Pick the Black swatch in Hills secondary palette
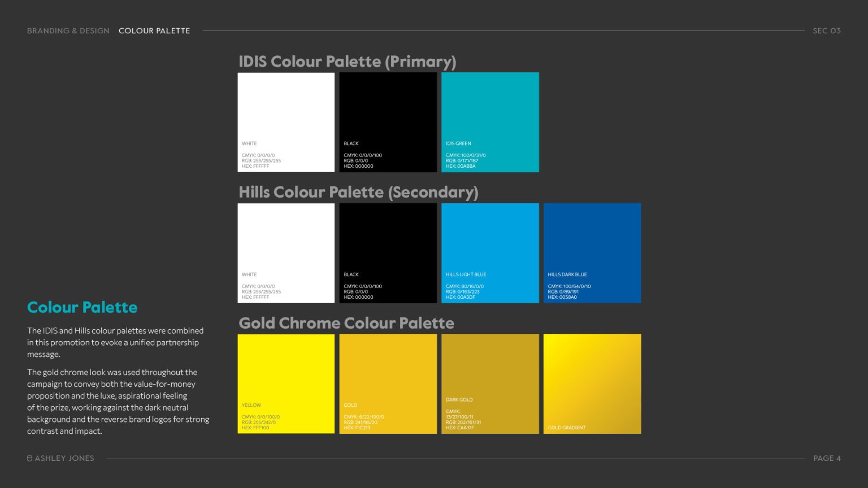 (x=388, y=253)
